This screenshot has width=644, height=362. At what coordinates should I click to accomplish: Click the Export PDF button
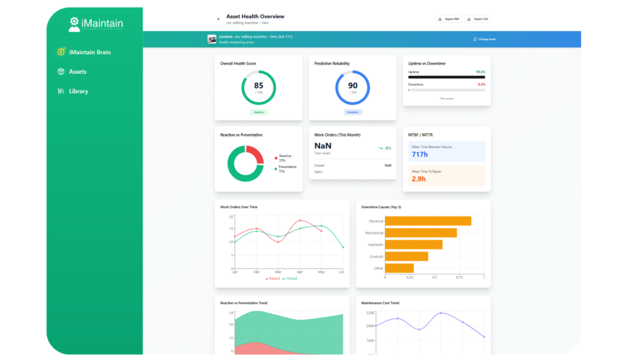[449, 19]
